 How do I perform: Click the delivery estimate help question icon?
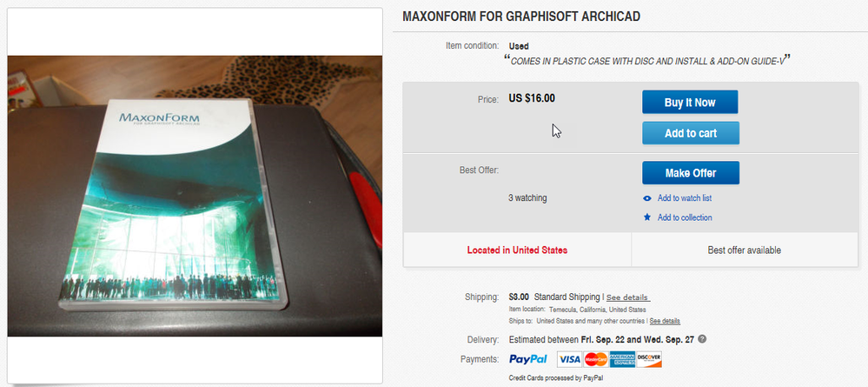tap(702, 339)
